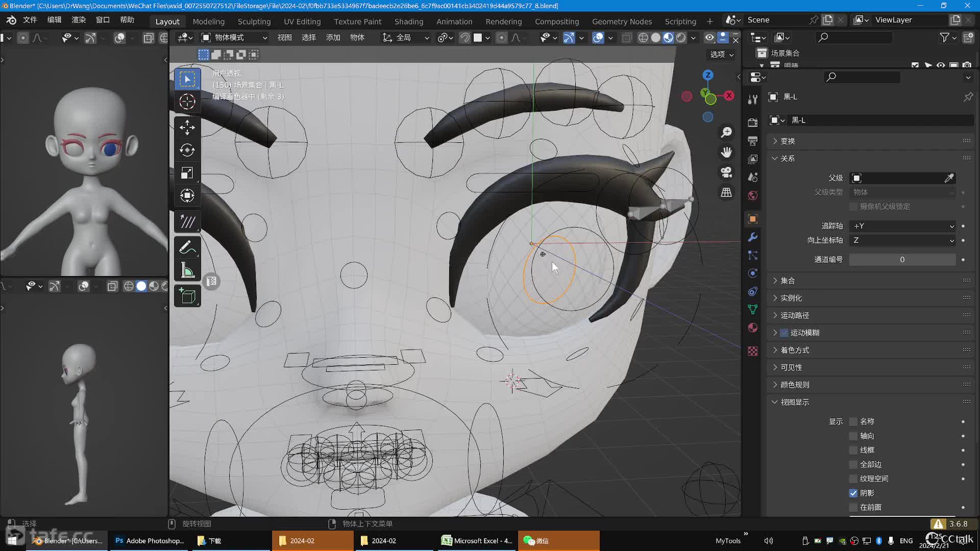Enable 名称 display checkbox
The width and height of the screenshot is (980, 551).
pyautogui.click(x=853, y=421)
